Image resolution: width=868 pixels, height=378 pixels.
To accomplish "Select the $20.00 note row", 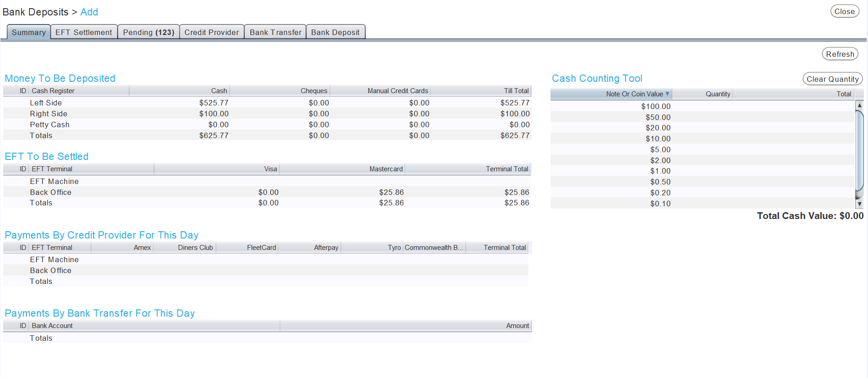I will [x=702, y=128].
